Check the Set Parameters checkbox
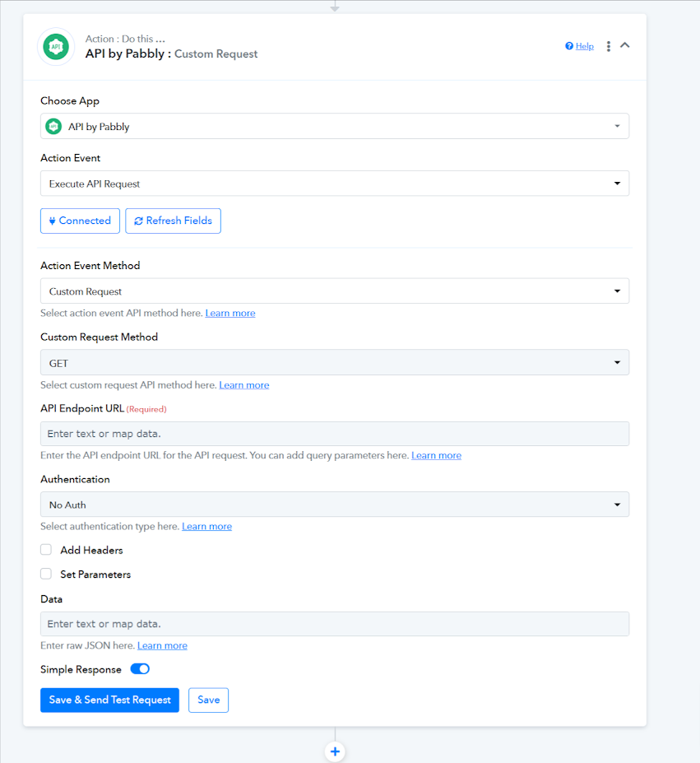The width and height of the screenshot is (700, 763). [x=46, y=575]
